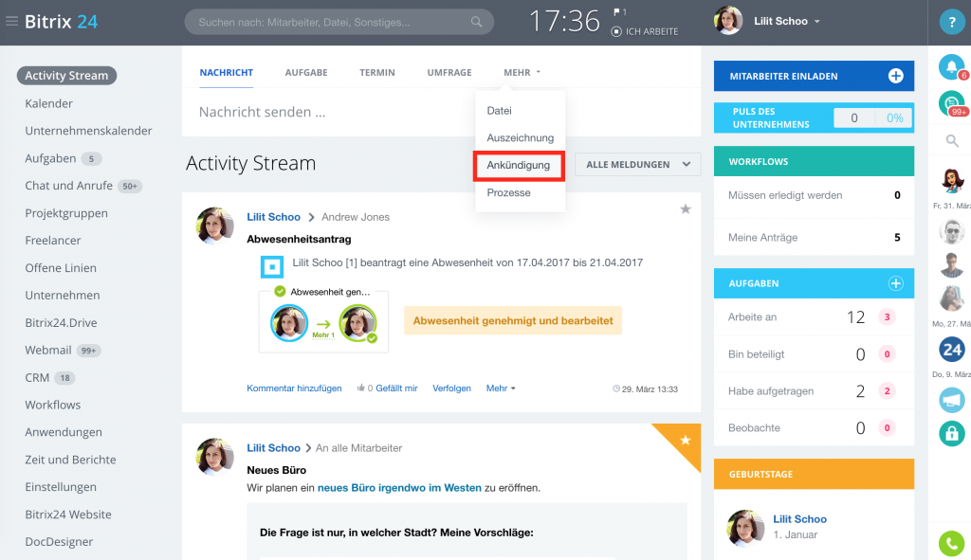The image size is (971, 560).
Task: Open Habe aufgetragen tasks row
Action: click(x=814, y=391)
